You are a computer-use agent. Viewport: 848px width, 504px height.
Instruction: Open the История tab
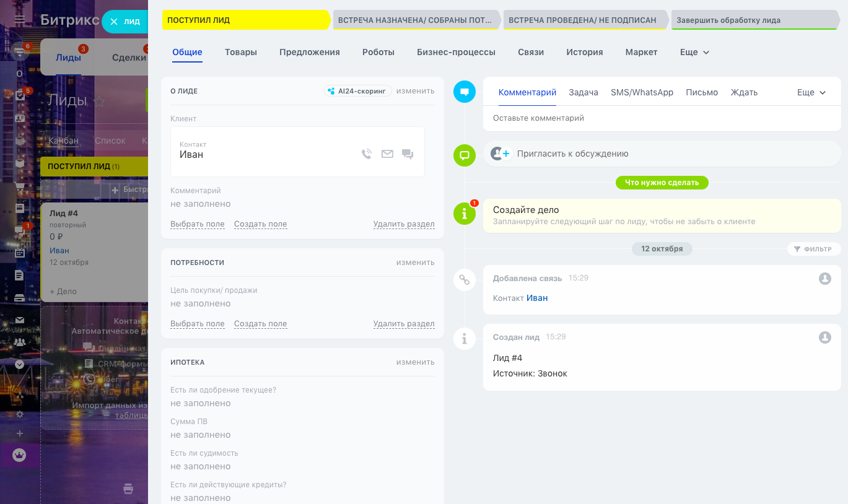[584, 53]
